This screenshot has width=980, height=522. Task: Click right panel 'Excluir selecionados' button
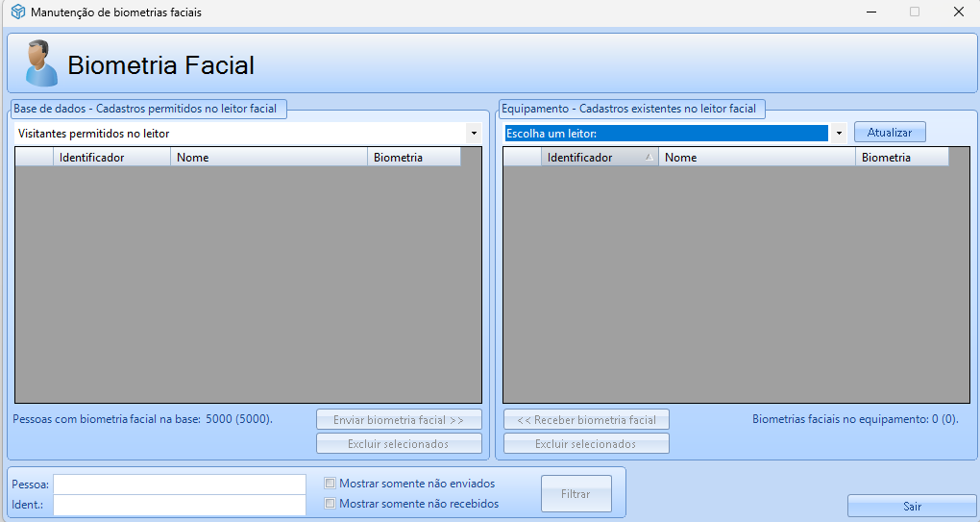tap(586, 444)
